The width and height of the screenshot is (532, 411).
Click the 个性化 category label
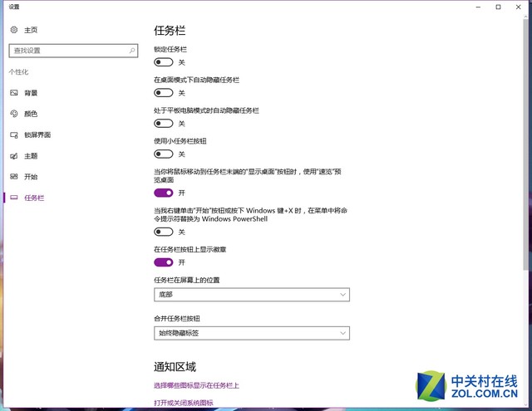point(18,72)
